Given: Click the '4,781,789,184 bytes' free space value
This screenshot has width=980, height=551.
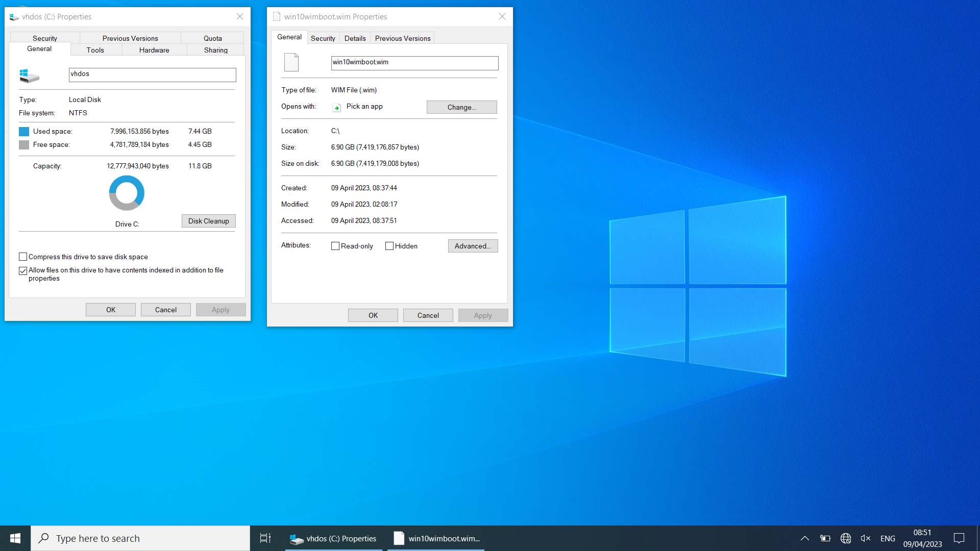Looking at the screenshot, I should (x=139, y=144).
